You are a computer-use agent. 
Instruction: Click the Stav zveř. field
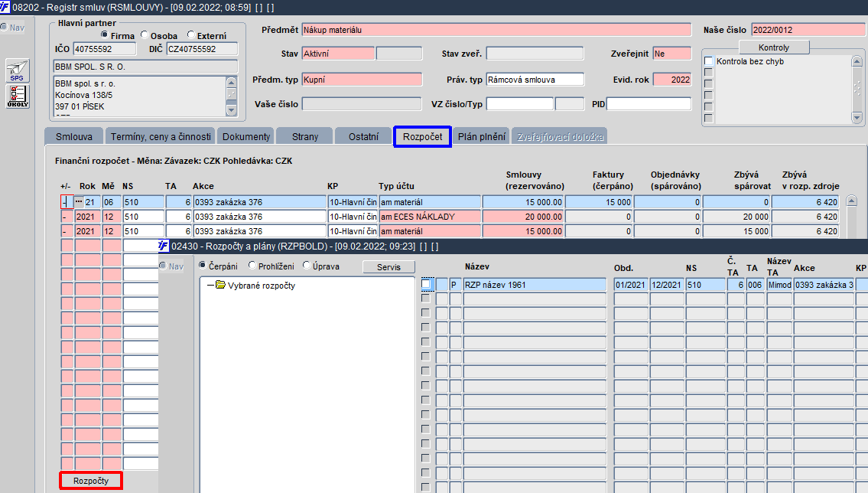[x=535, y=53]
